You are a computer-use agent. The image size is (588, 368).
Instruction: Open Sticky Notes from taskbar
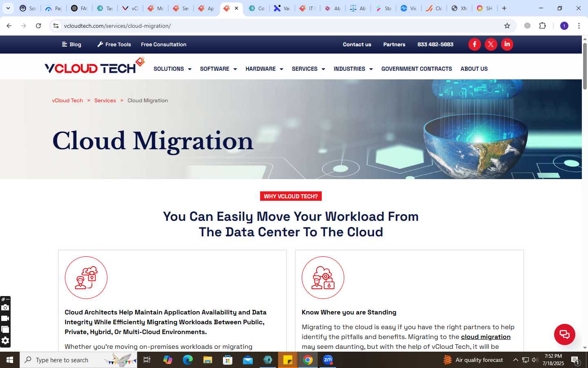coord(288,360)
